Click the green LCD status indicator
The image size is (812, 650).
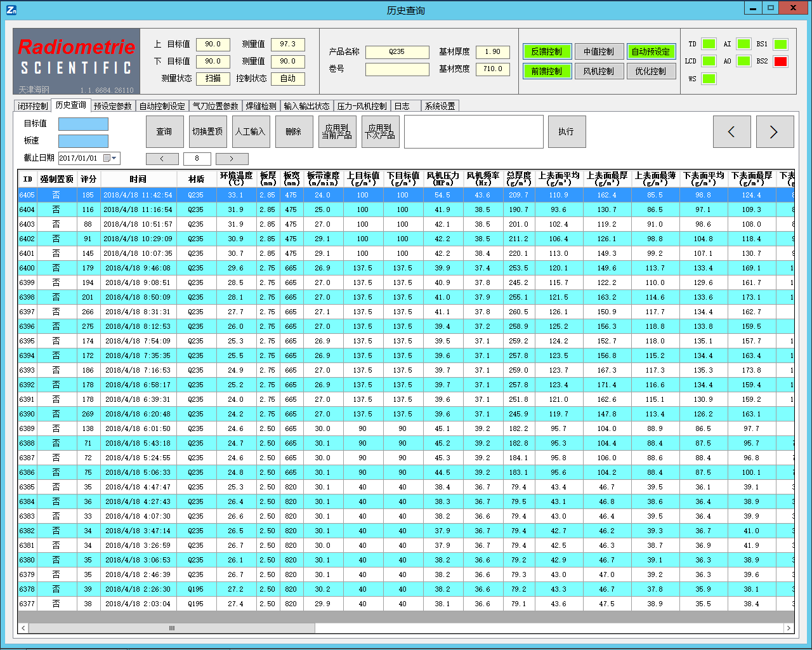pyautogui.click(x=709, y=62)
